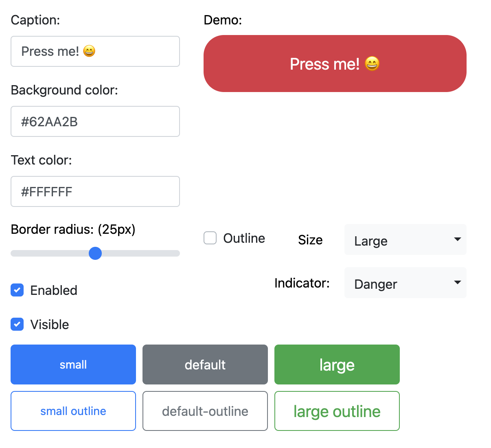Click the green 'large' button
491x448 pixels.
337,365
